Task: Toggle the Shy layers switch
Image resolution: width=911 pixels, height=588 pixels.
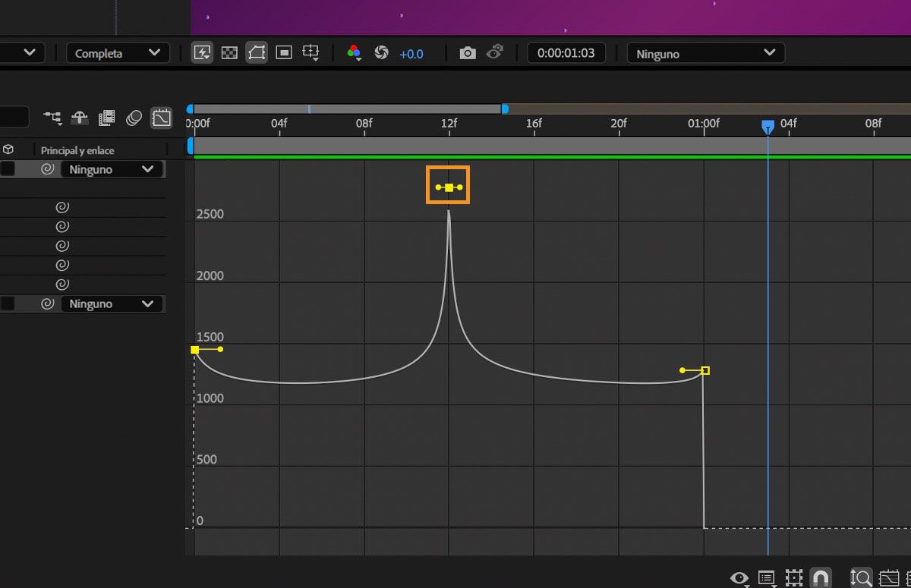Action: click(x=80, y=118)
